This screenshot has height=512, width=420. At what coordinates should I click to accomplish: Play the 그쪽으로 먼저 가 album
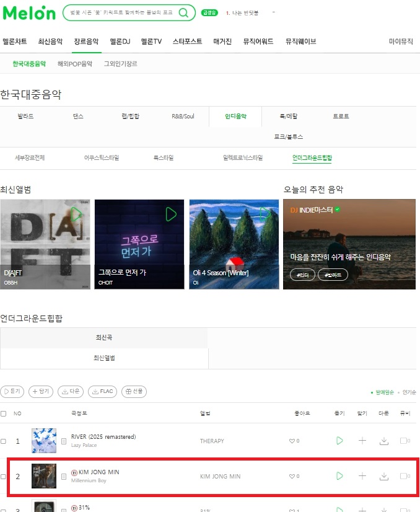[x=171, y=214]
